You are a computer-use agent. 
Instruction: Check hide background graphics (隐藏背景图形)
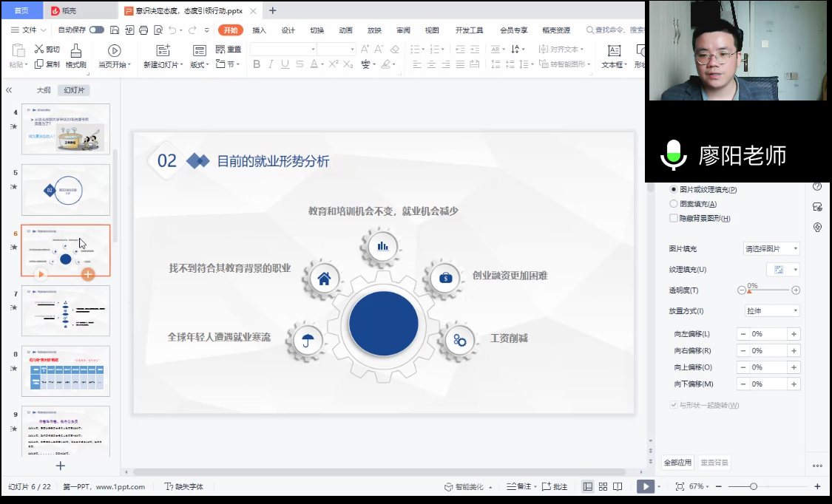[673, 219]
